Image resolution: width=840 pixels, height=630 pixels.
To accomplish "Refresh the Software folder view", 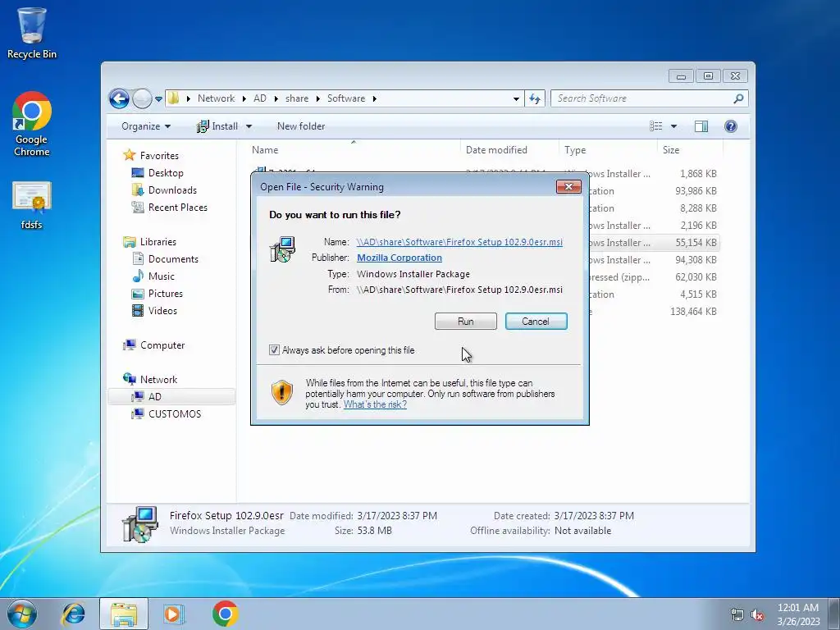I will click(535, 98).
